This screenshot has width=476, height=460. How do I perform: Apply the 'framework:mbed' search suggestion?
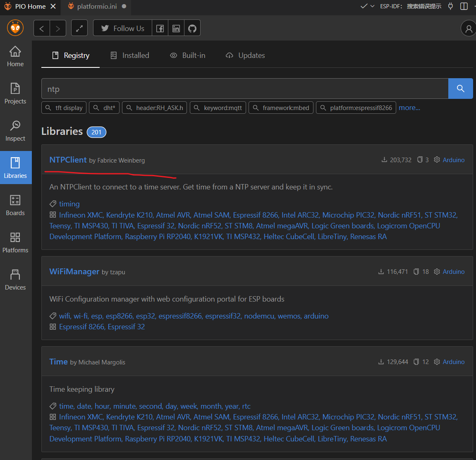tap(281, 108)
